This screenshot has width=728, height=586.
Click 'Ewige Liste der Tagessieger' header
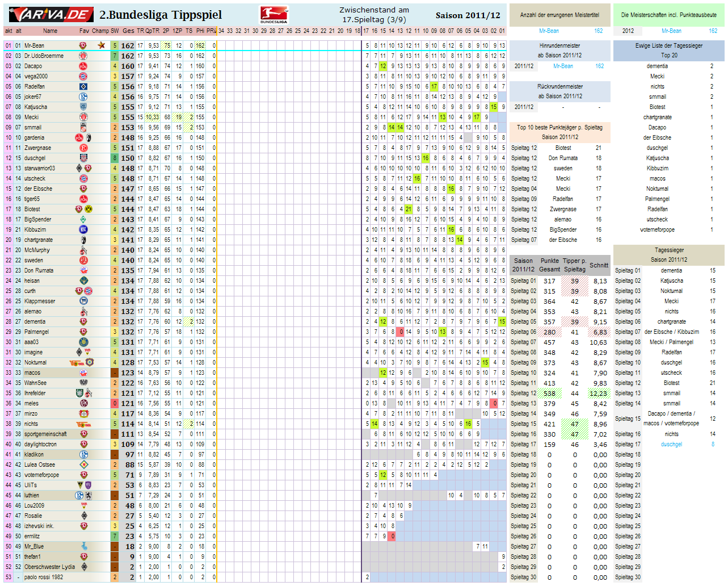tap(668, 51)
